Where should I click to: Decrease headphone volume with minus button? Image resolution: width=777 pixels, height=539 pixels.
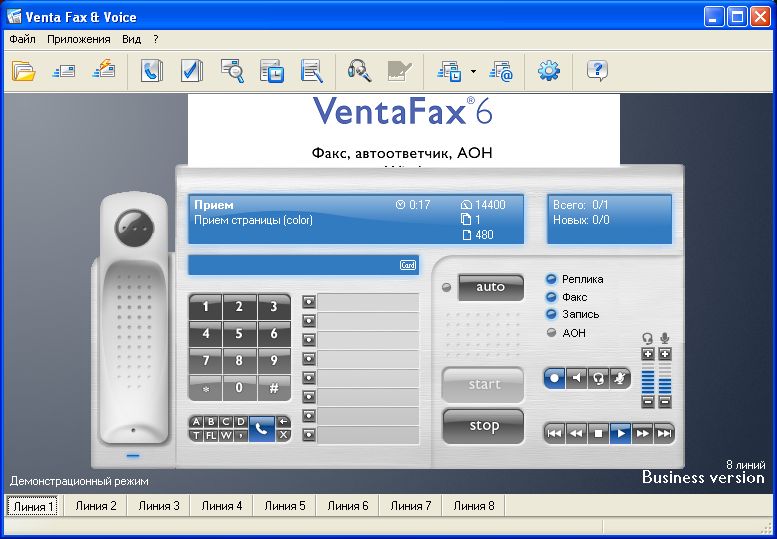click(x=648, y=401)
